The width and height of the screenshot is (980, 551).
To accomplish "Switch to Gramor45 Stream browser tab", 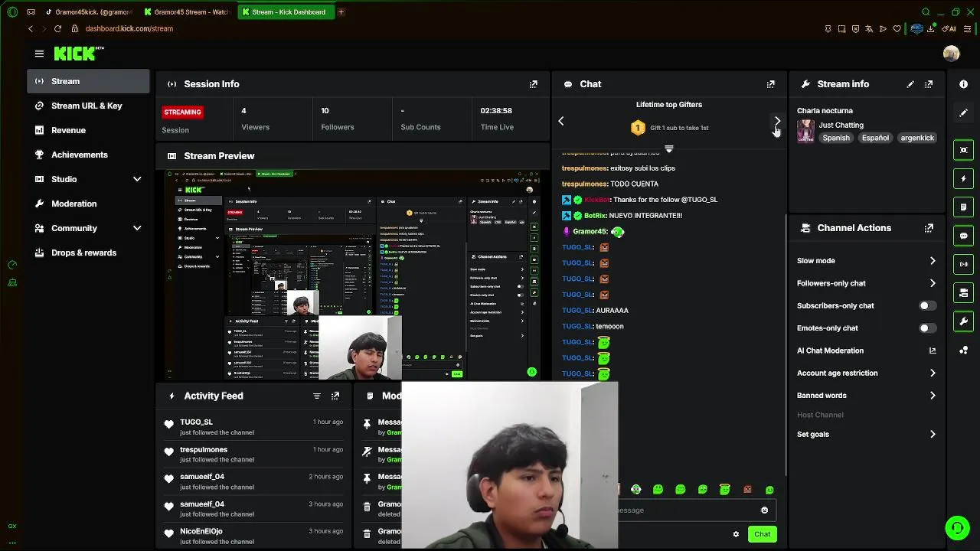I will [186, 12].
